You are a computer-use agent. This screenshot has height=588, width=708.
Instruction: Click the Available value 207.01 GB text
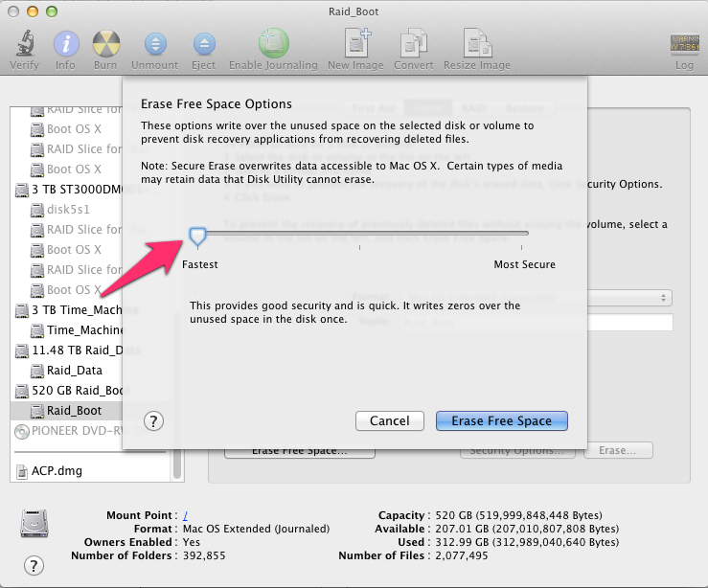tap(527, 529)
